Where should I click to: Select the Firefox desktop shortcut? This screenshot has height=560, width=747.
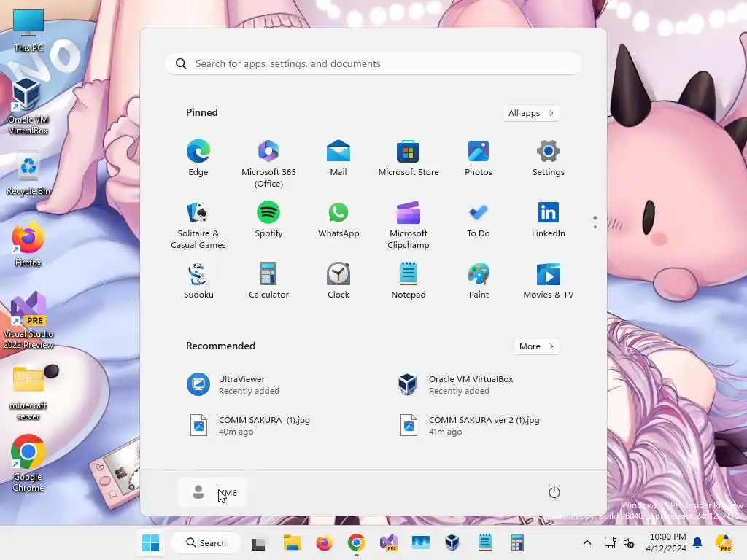(x=28, y=244)
